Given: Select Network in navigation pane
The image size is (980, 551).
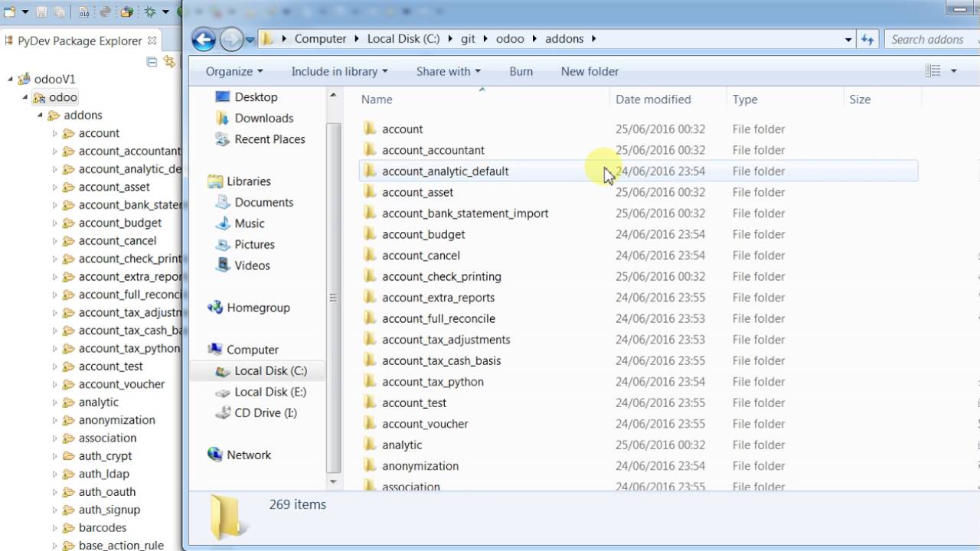Looking at the screenshot, I should 239,455.
